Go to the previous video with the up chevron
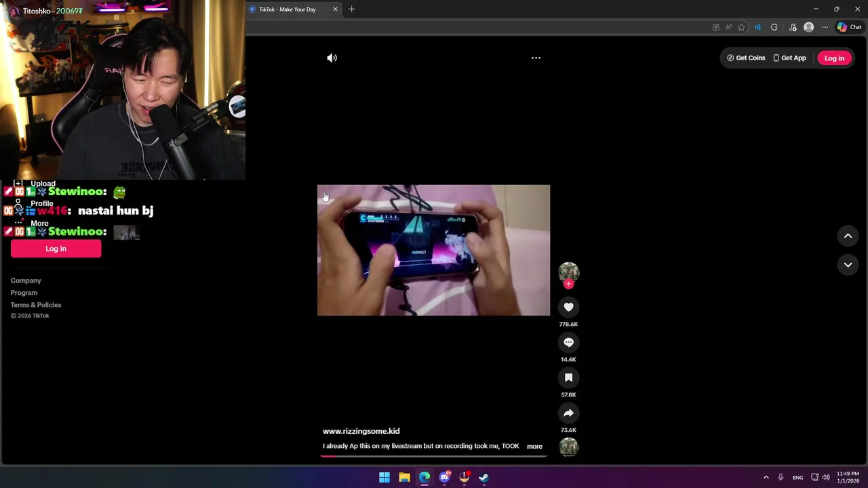868x488 pixels. (848, 236)
